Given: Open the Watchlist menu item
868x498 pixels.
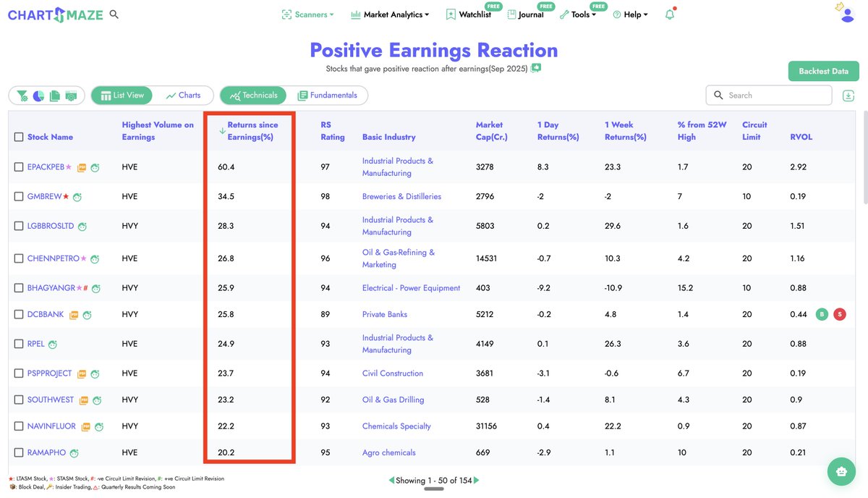Looking at the screenshot, I should (469, 14).
